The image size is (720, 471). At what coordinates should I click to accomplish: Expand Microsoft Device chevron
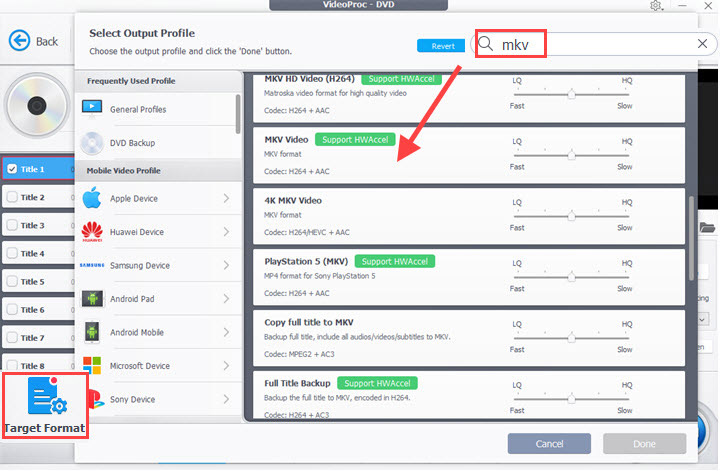[x=226, y=366]
